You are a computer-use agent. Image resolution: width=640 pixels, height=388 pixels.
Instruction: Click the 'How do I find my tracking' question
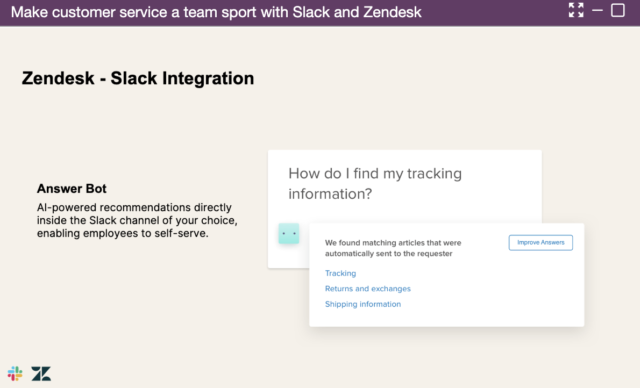click(375, 173)
